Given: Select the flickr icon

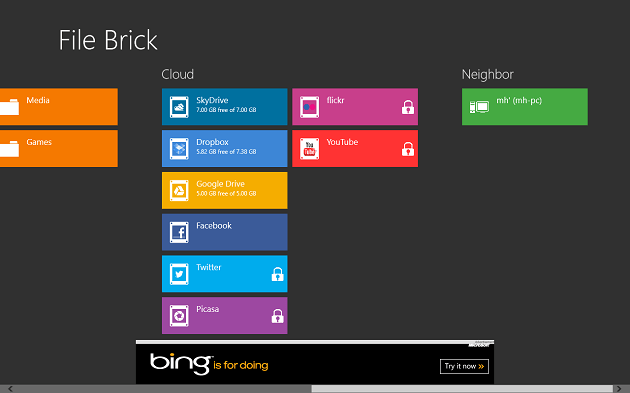Looking at the screenshot, I should point(309,107).
